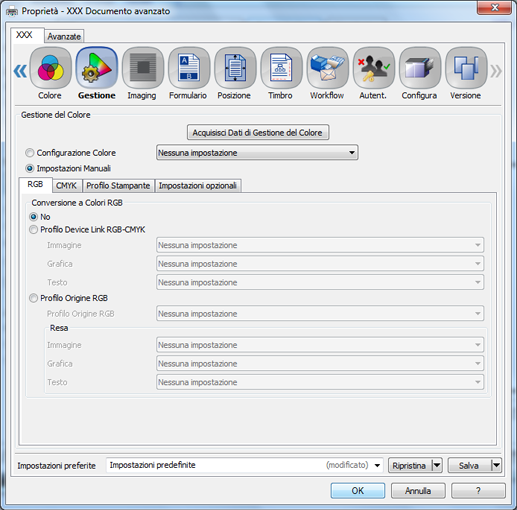Screen dimensions: 517x510
Task: Switch to the CMYK tab
Action: tap(67, 186)
